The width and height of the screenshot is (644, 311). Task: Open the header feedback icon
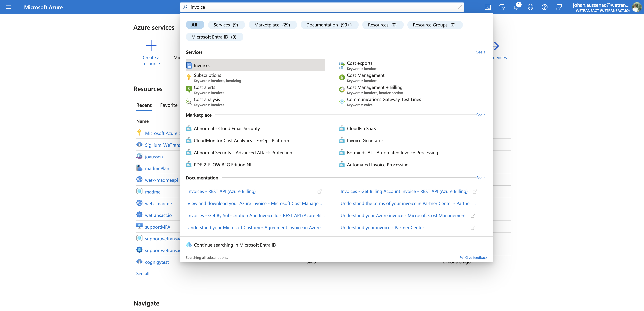[559, 7]
